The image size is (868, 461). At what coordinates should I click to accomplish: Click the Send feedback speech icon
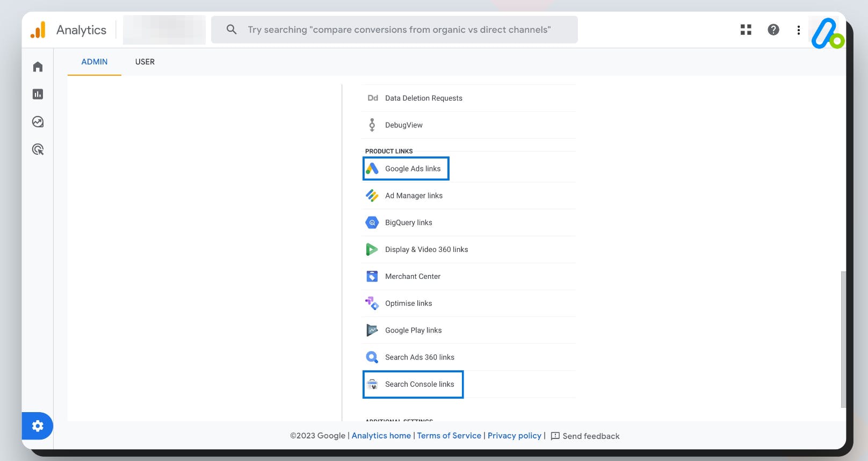pos(555,436)
